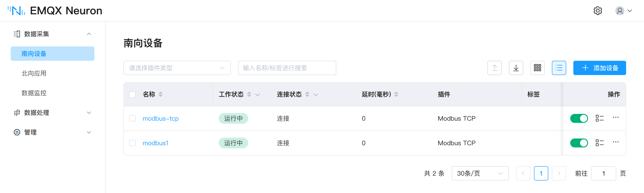Sort the table by 连接状态 column
This screenshot has height=193, width=644.
(x=307, y=94)
